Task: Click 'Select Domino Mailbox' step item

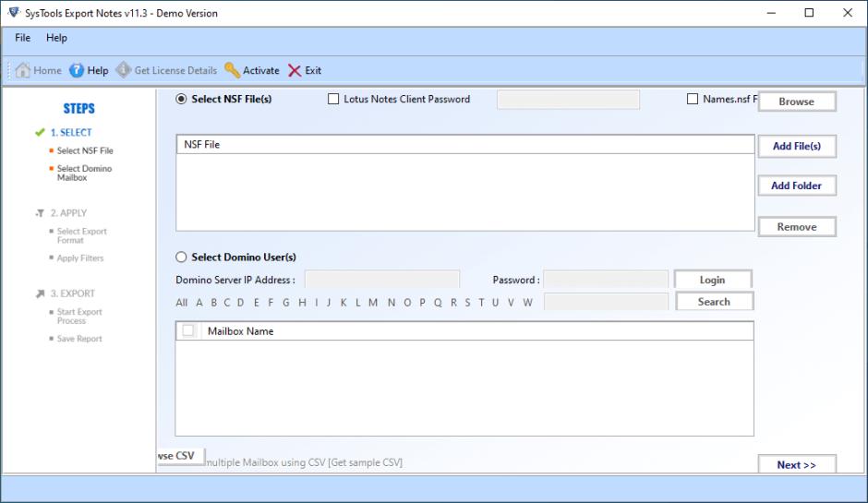Action: [84, 173]
